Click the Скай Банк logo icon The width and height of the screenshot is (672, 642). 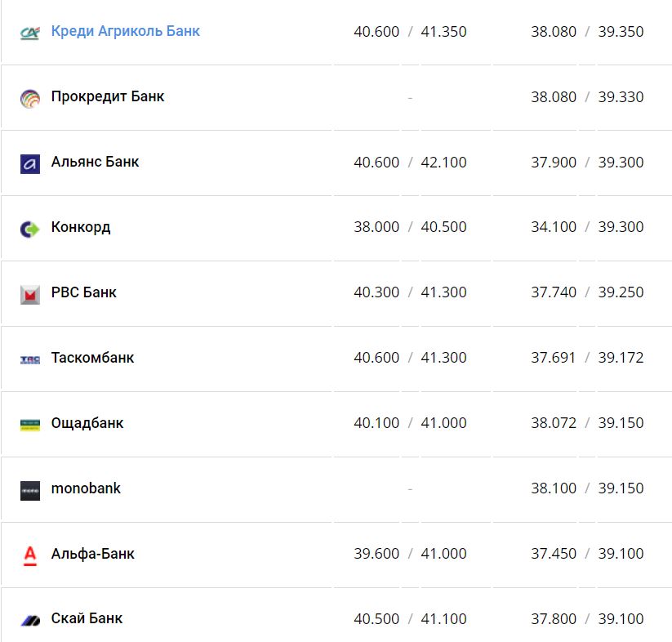(x=30, y=620)
